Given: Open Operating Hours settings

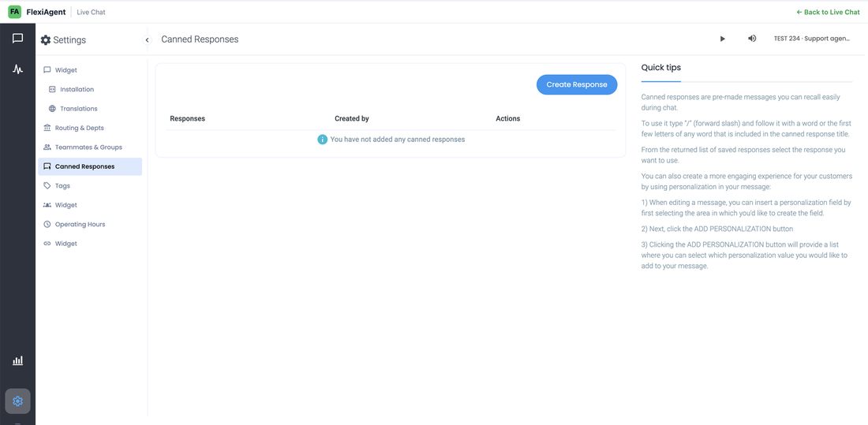Looking at the screenshot, I should pos(90,224).
